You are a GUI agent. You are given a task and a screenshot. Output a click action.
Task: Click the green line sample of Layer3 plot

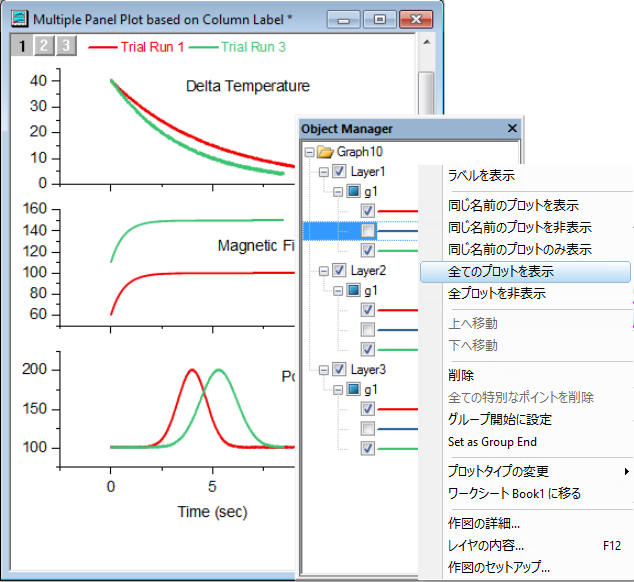(x=397, y=449)
